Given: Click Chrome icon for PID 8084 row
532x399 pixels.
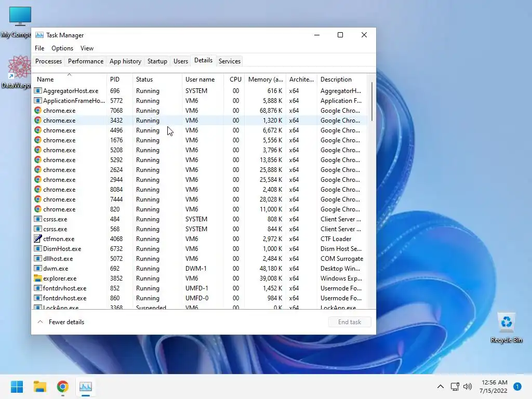Looking at the screenshot, I should (x=37, y=189).
